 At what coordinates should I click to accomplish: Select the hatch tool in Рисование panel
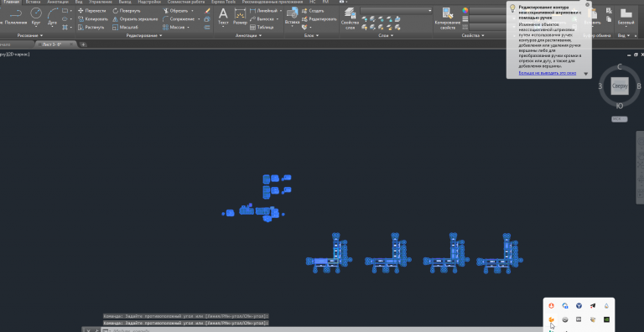pyautogui.click(x=65, y=27)
